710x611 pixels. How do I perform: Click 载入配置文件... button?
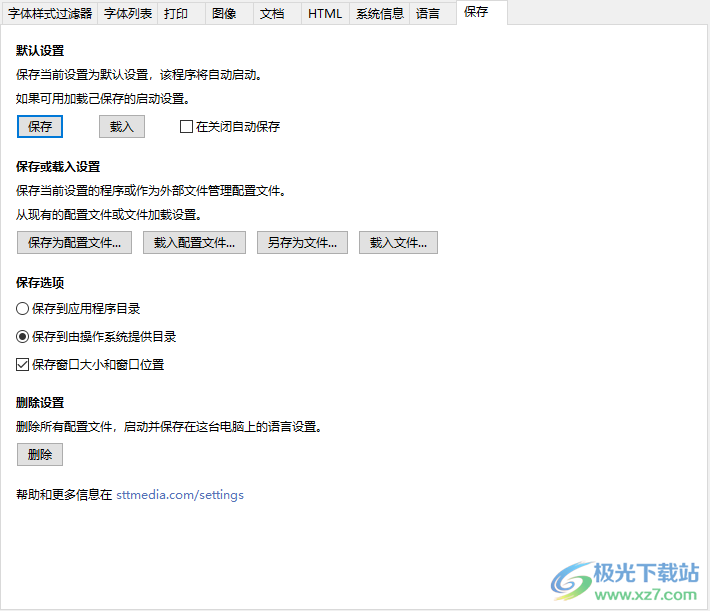pos(194,242)
